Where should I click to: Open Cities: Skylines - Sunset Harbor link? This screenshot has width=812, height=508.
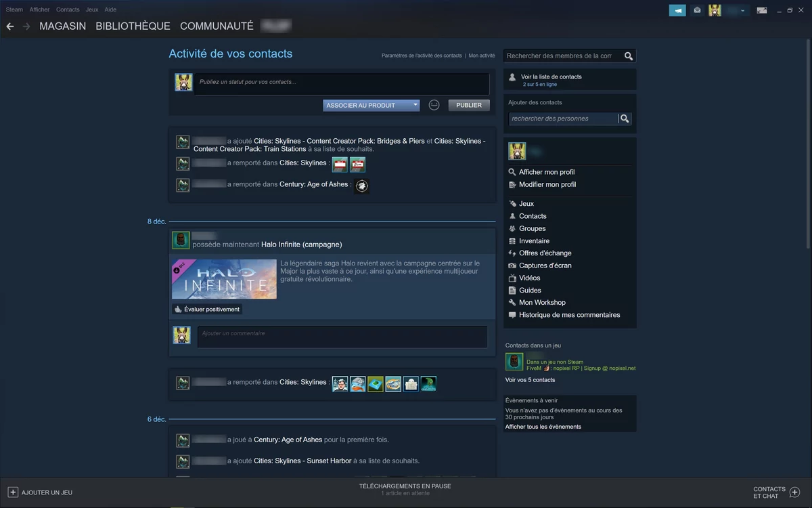click(x=302, y=461)
